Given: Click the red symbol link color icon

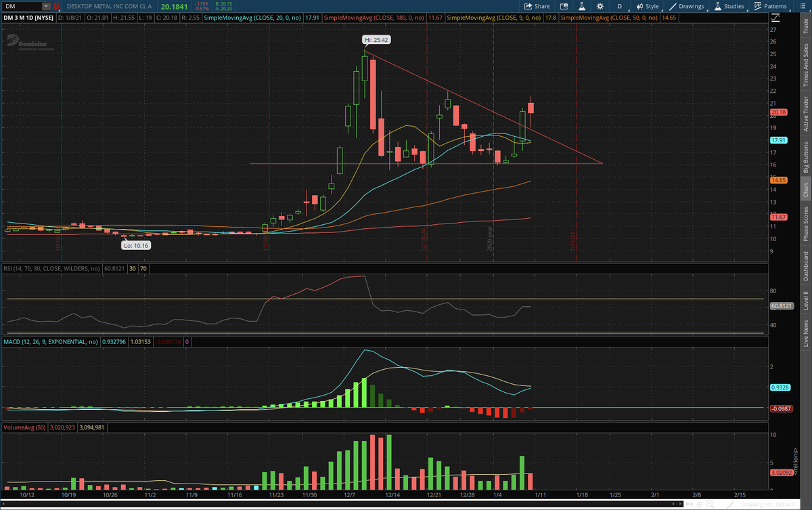Looking at the screenshot, I should pyautogui.click(x=57, y=6).
